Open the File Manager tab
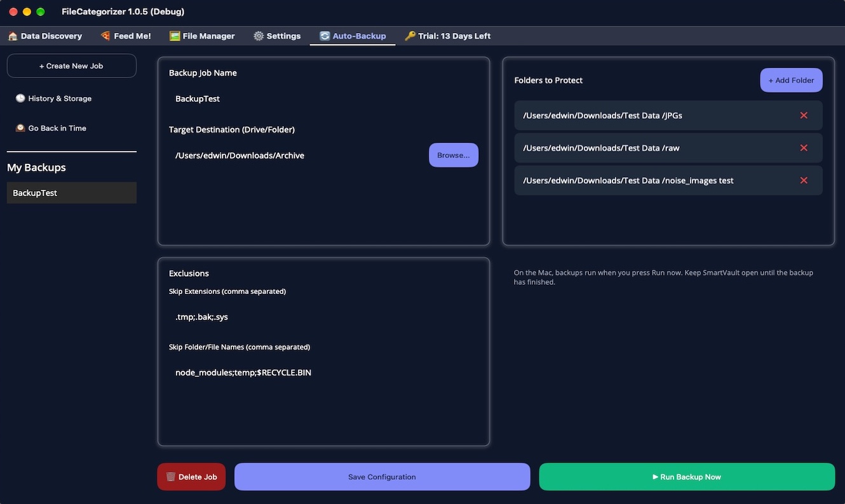The image size is (845, 504). [x=202, y=36]
